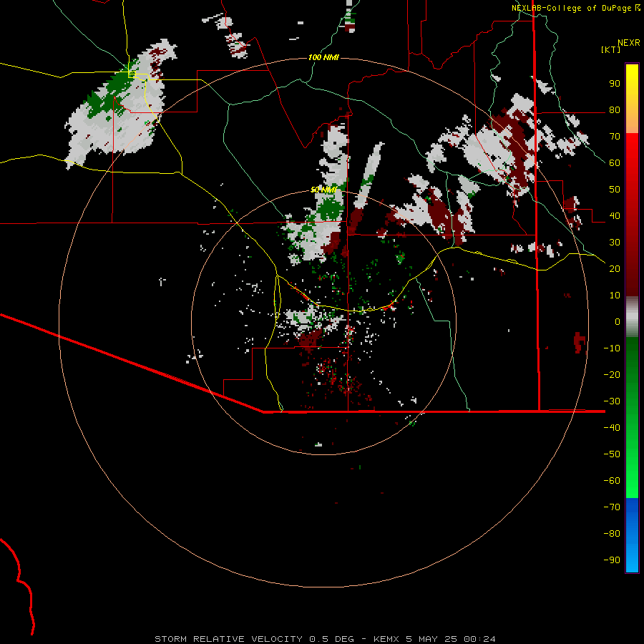Click the light orange segment of the color bar
The image size is (644, 644).
(x=632, y=122)
